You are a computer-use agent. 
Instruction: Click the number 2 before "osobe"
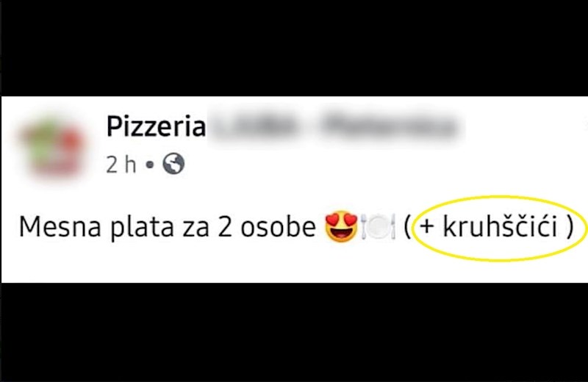click(225, 227)
